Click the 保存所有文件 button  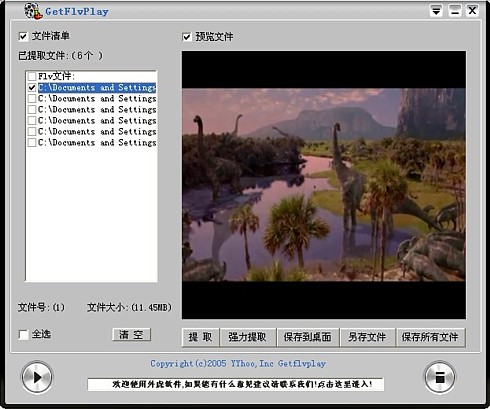[430, 337]
